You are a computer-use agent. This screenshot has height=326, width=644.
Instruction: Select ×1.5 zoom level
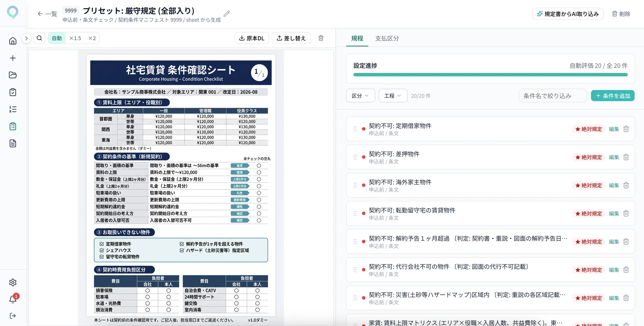click(x=75, y=38)
